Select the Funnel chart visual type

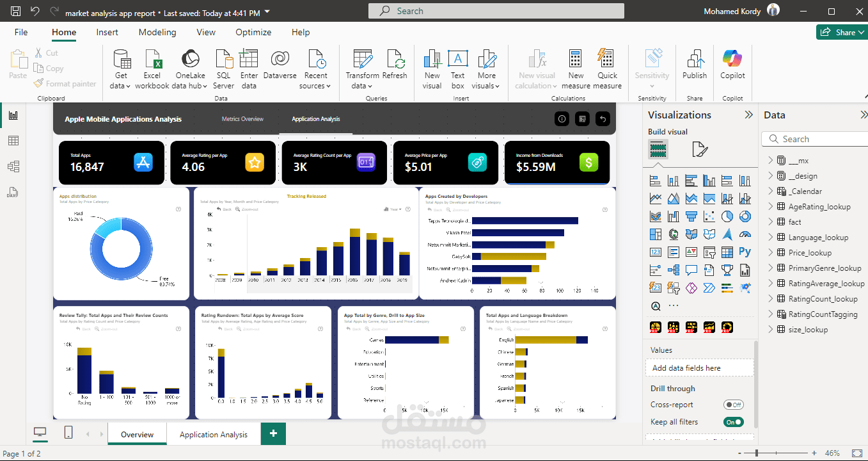691,216
